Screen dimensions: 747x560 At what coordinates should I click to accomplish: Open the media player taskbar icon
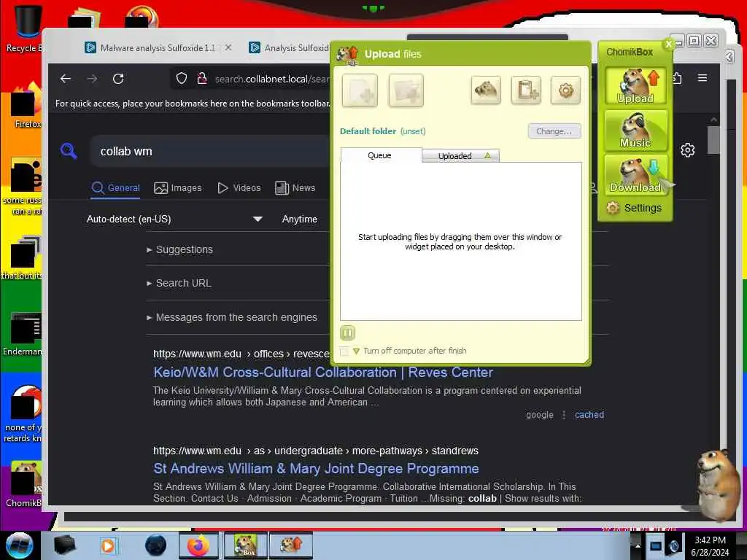pyautogui.click(x=107, y=545)
